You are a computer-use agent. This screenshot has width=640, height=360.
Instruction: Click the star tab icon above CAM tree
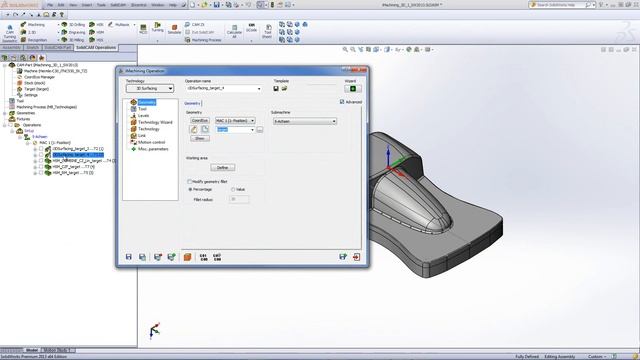click(x=42, y=58)
